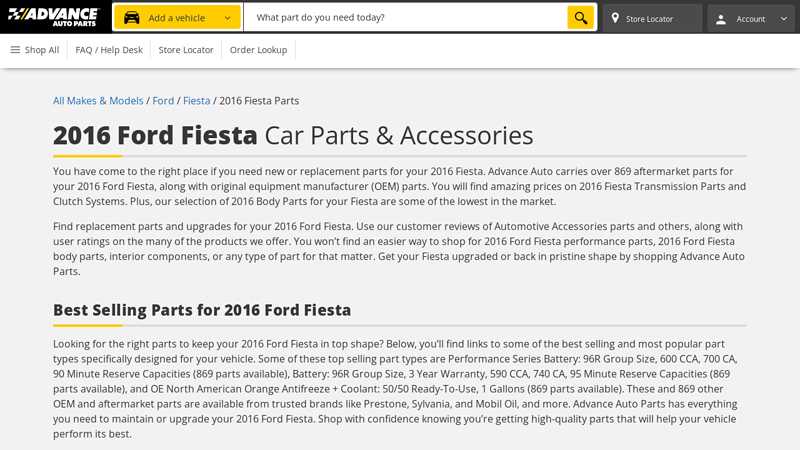800x450 pixels.
Task: Select Store Locator in the navigation bar
Action: coord(186,50)
